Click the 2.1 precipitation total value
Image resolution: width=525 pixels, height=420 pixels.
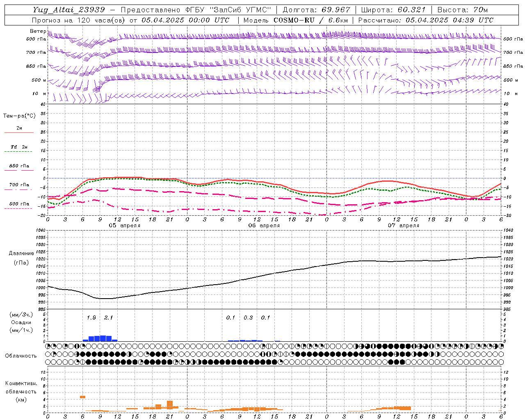pyautogui.click(x=108, y=318)
